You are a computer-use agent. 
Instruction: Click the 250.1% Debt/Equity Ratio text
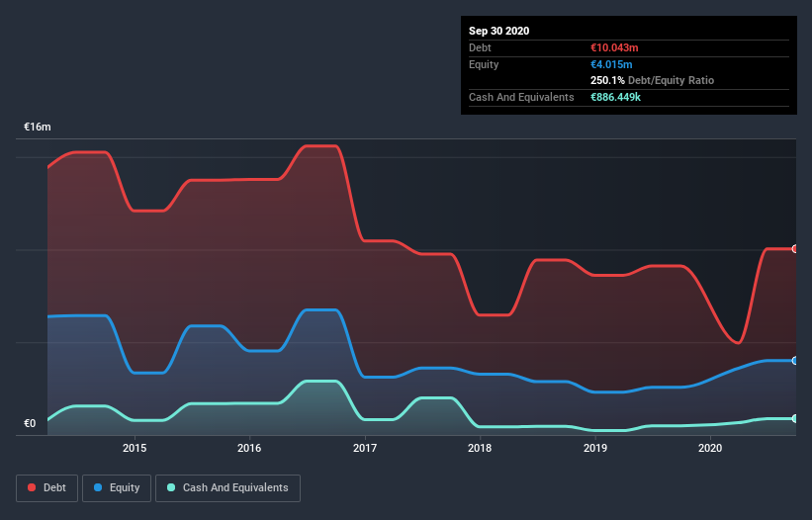coord(652,80)
